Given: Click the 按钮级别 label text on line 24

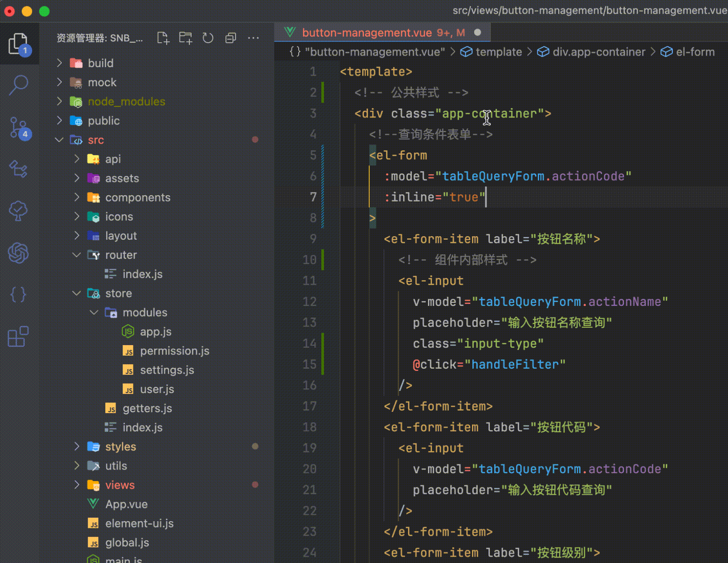Looking at the screenshot, I should pyautogui.click(x=562, y=553).
